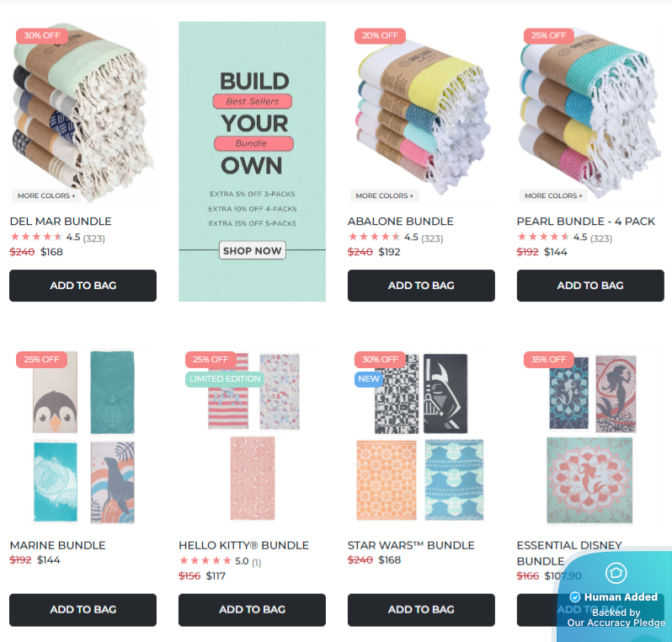
Task: Click the 30% OFF badge on Del Mar Bundle
Action: [41, 35]
